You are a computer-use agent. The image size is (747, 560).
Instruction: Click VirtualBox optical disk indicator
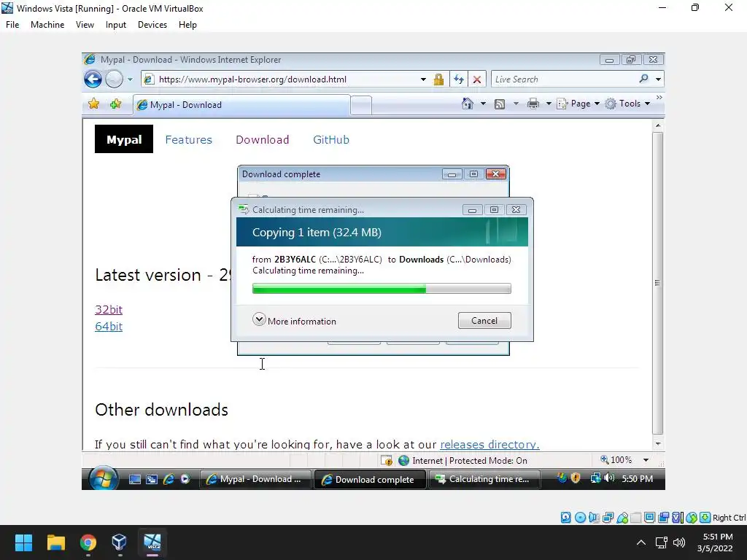point(580,517)
